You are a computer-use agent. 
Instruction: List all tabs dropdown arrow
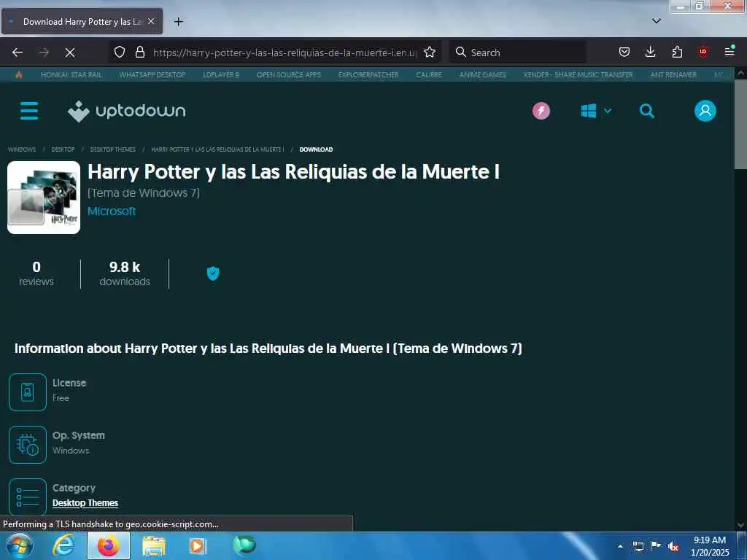[x=656, y=21]
